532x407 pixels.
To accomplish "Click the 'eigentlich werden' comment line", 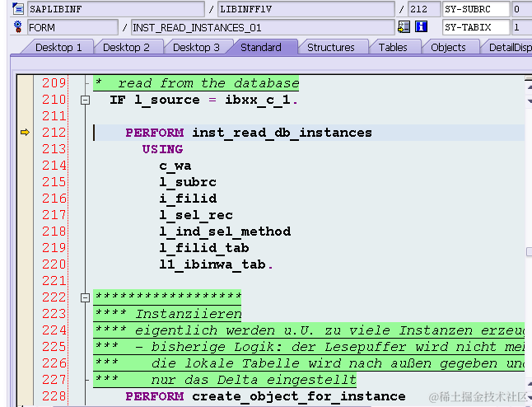I will (x=309, y=330).
